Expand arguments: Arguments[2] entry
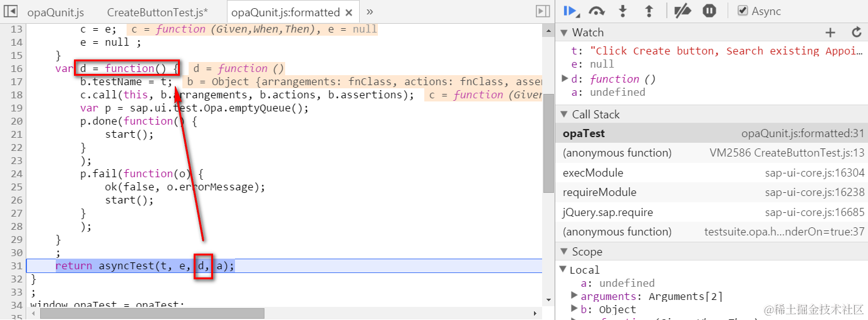Screen dimensions: 868x320 pyautogui.click(x=575, y=295)
